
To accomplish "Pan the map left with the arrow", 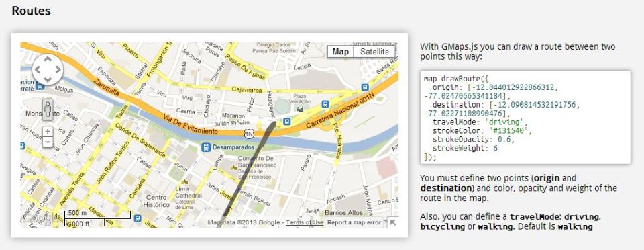I will tap(38, 69).
